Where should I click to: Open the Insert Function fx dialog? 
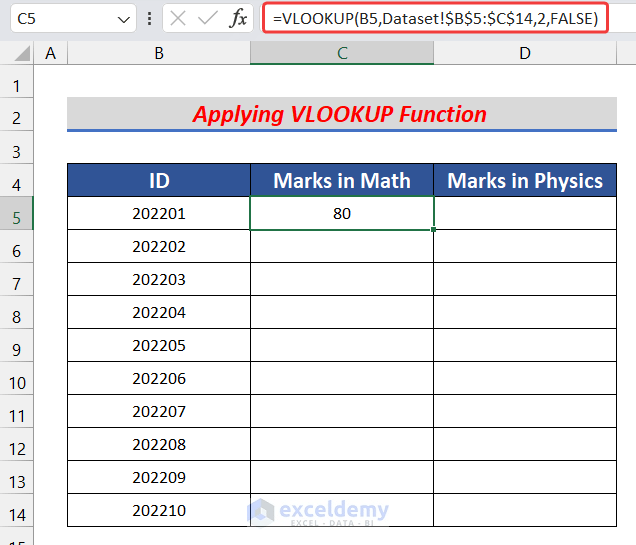tap(238, 18)
